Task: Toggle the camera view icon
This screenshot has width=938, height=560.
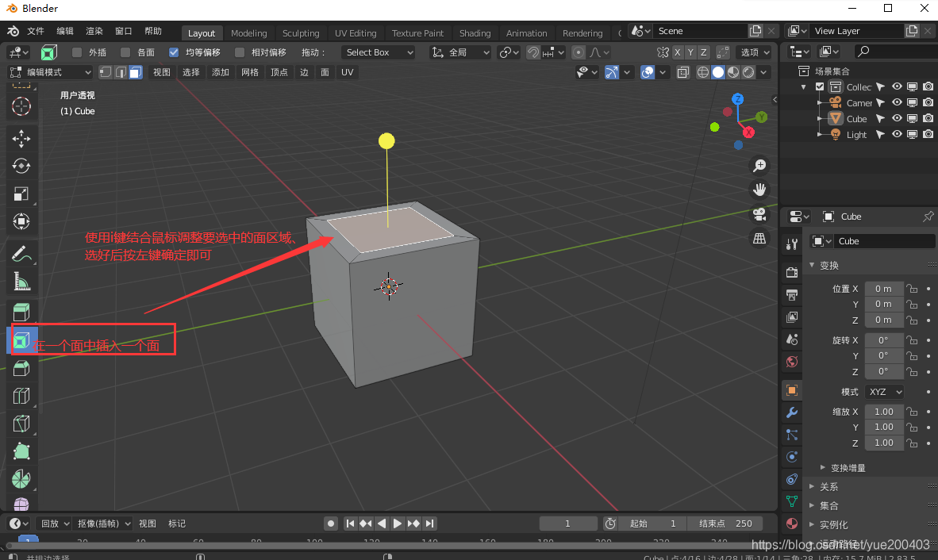Action: click(x=759, y=214)
